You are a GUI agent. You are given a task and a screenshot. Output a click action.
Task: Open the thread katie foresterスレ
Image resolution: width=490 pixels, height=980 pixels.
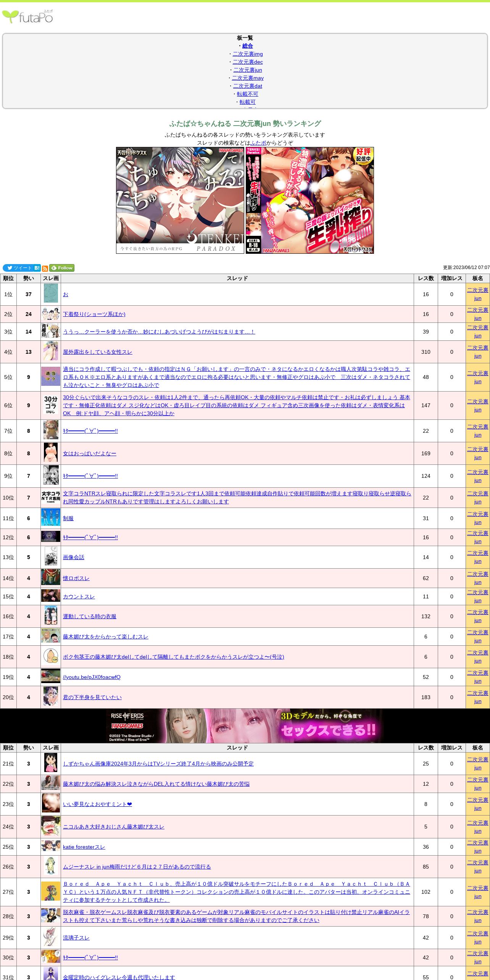84,847
